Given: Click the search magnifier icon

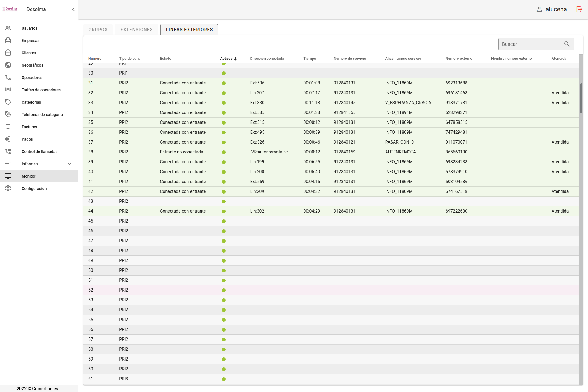Looking at the screenshot, I should 567,44.
